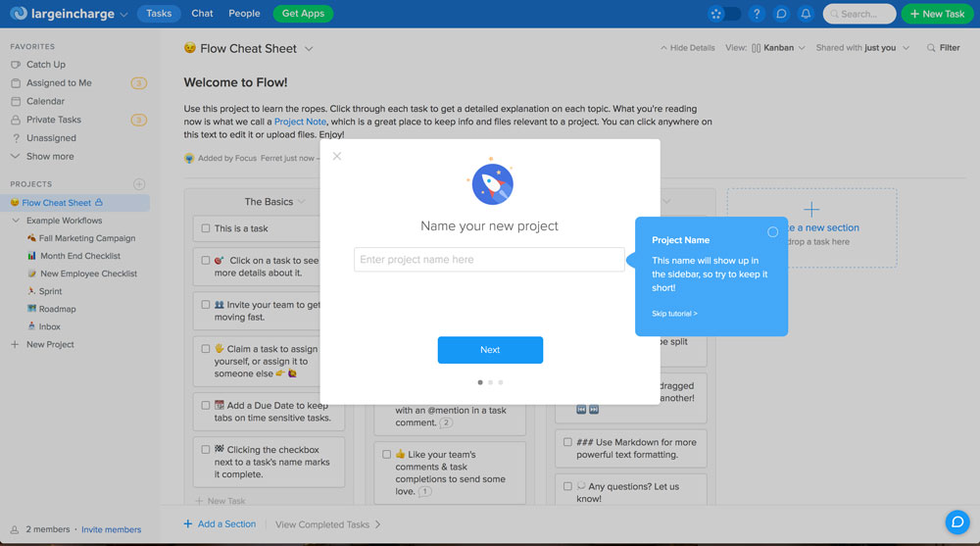Viewport: 980px width, 546px height.
Task: Collapse the Example Workflows folder
Action: tap(16, 221)
